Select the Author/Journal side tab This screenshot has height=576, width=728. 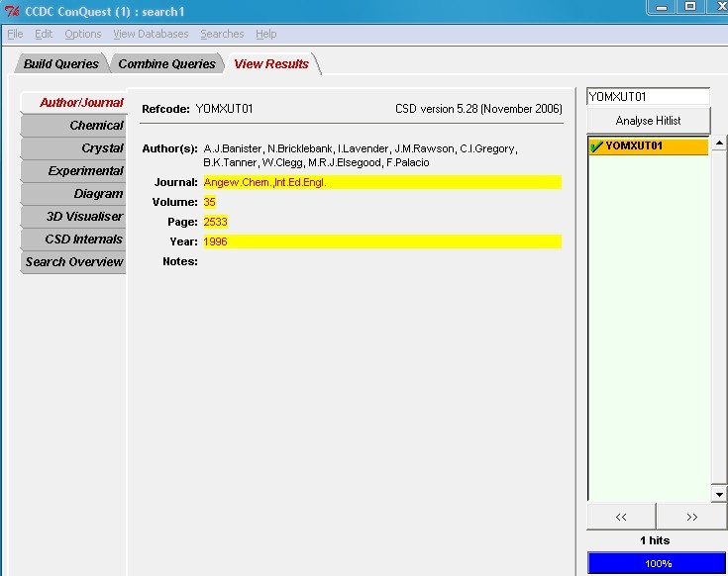74,103
